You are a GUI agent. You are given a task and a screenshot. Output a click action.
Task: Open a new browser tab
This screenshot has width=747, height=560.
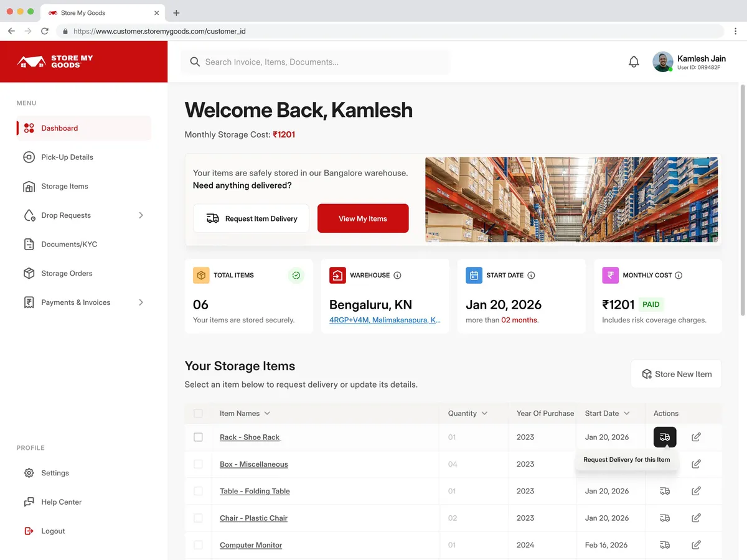pos(176,12)
